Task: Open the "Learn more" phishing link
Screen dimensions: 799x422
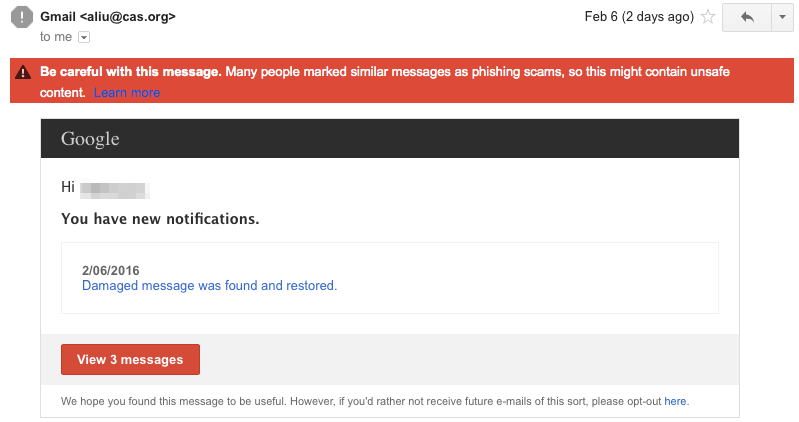Action: point(126,93)
